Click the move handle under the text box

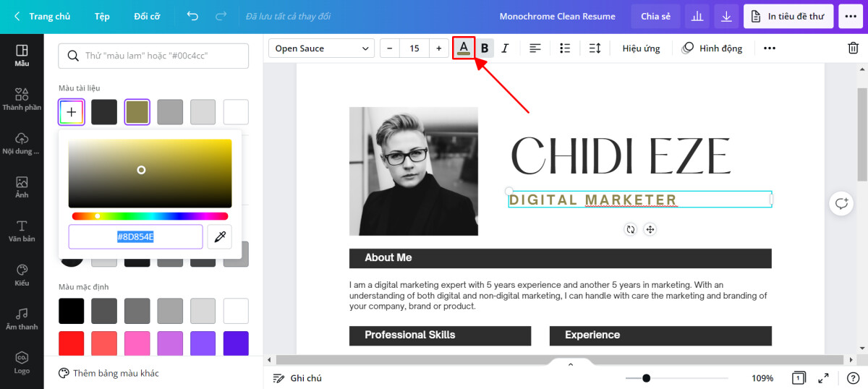click(650, 229)
